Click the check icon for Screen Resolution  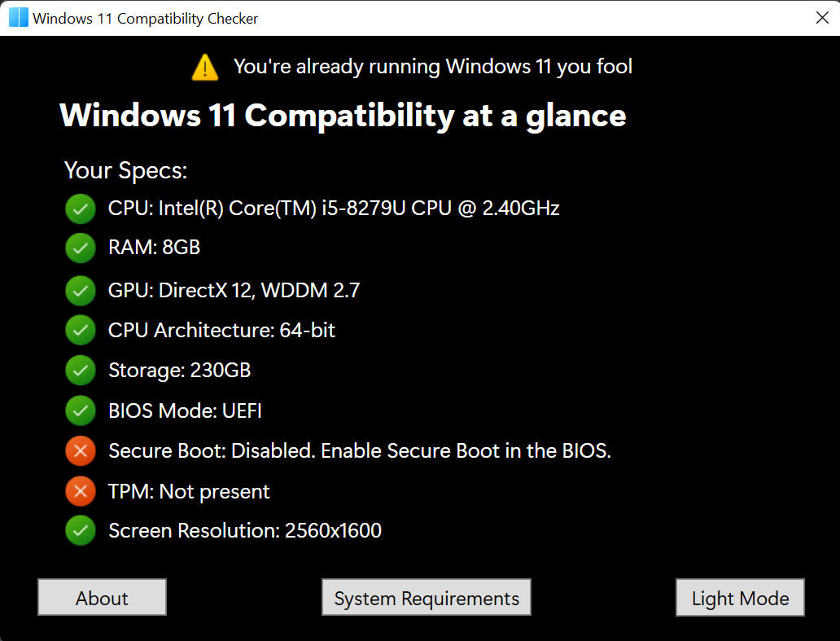81,530
